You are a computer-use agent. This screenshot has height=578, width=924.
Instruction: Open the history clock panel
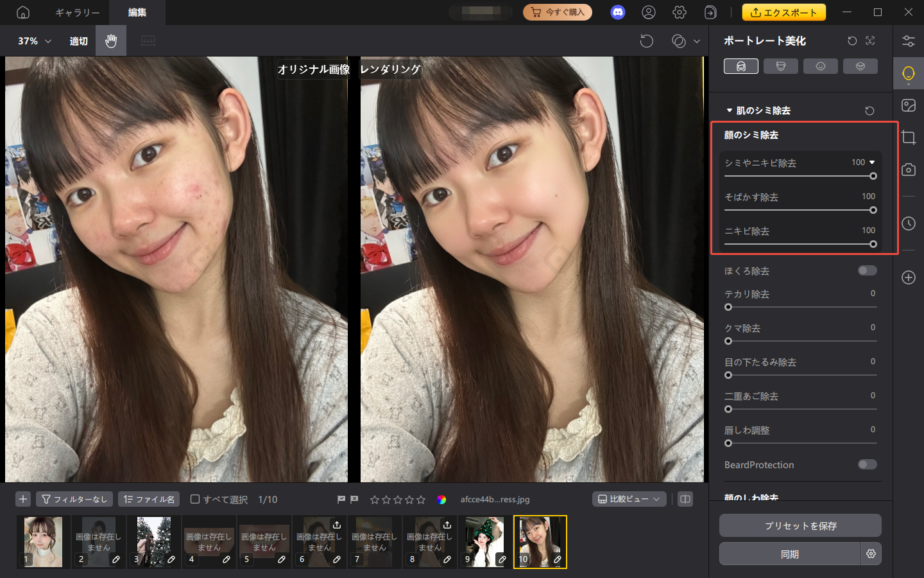[908, 223]
